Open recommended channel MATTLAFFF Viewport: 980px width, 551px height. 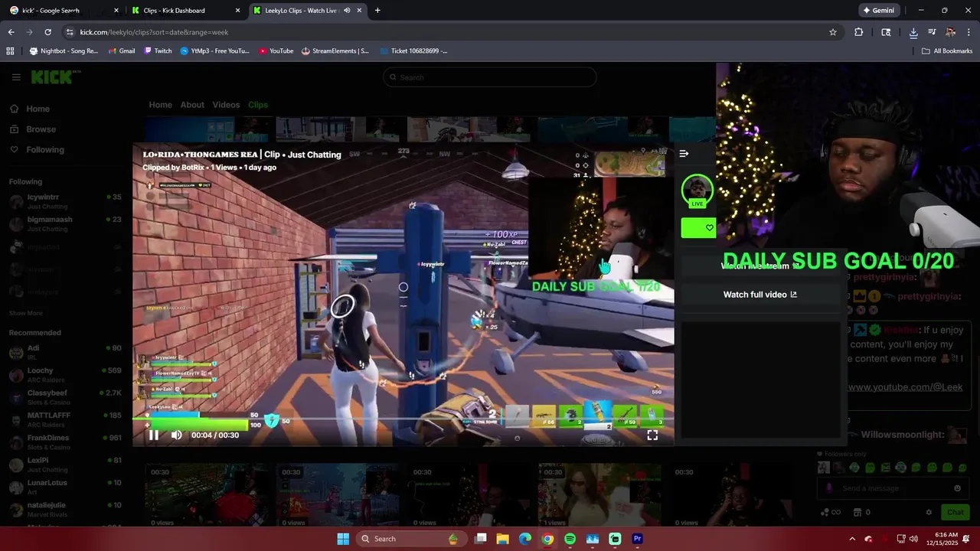tap(65, 419)
